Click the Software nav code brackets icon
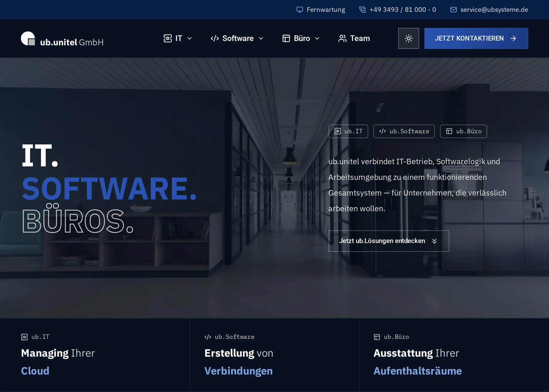 215,38
